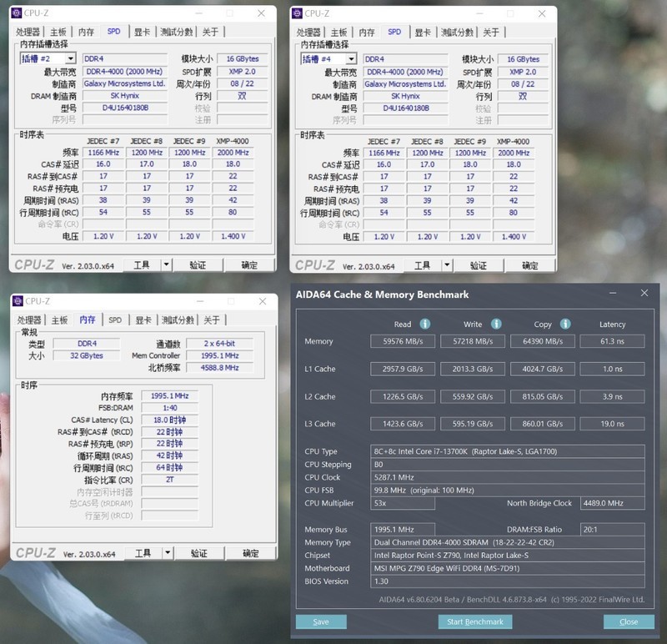Open the DDR4 memory type dropdown in SPD tab
Image resolution: width=667 pixels, height=644 pixels.
124,58
